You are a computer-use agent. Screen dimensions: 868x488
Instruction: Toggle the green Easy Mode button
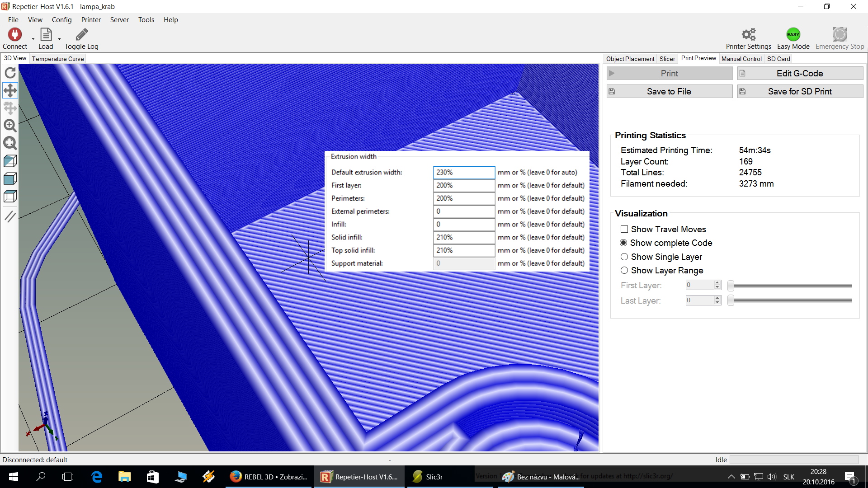[x=793, y=35]
